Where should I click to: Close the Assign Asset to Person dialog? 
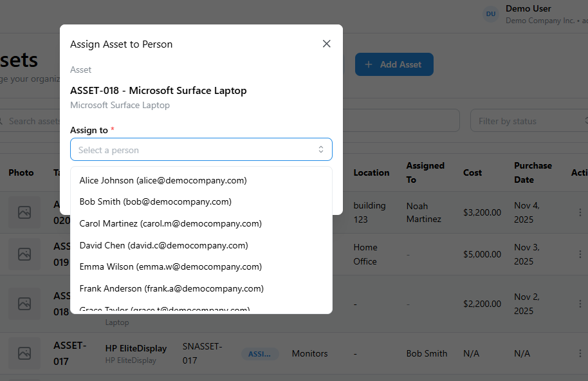click(x=326, y=43)
